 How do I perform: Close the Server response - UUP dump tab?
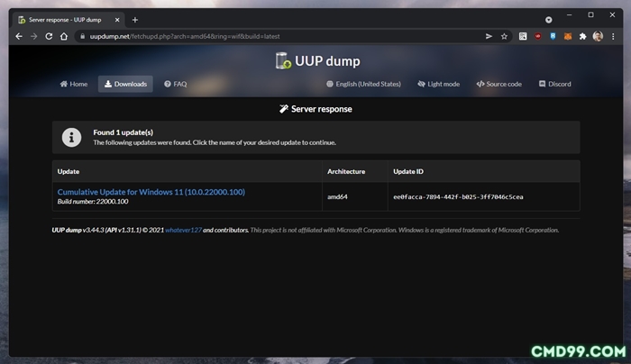coord(117,20)
